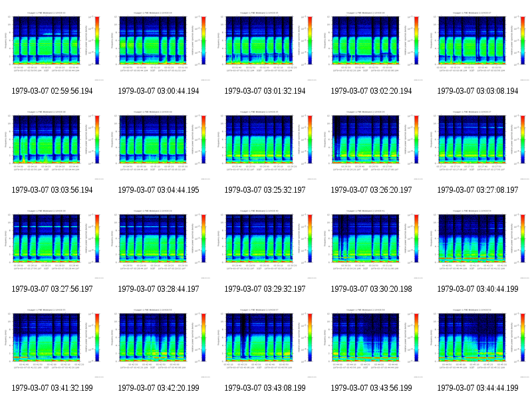The width and height of the screenshot is (532, 396).
Task: Click the caption text 1979-03-07 03:28:44.197
Action: [x=158, y=289]
